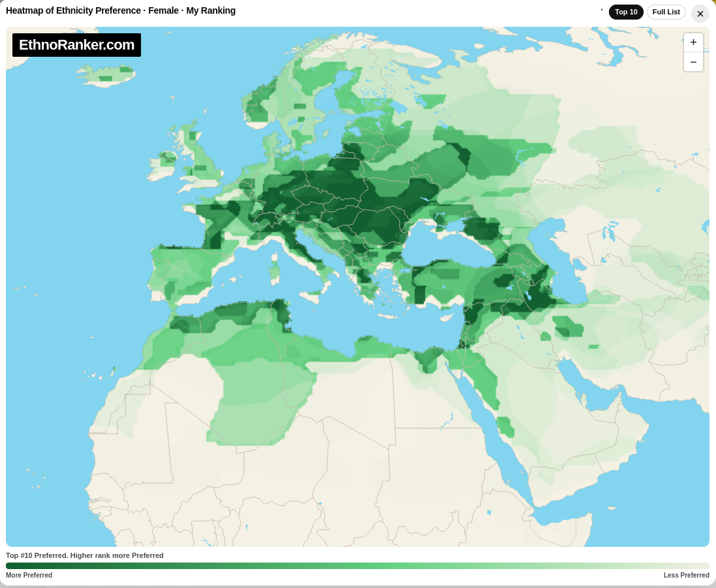Viewport: 716px width, 588px height.
Task: Click the 'Less Preferred' legend label
Action: click(x=687, y=575)
